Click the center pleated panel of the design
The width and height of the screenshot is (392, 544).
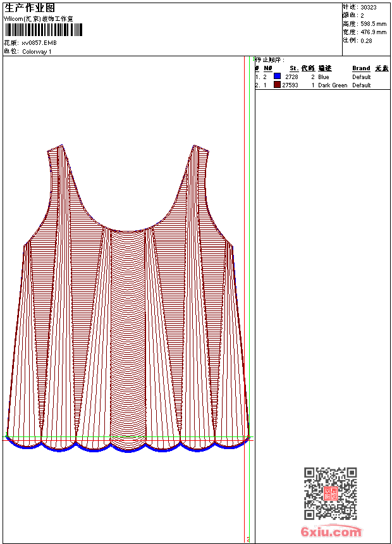128,329
